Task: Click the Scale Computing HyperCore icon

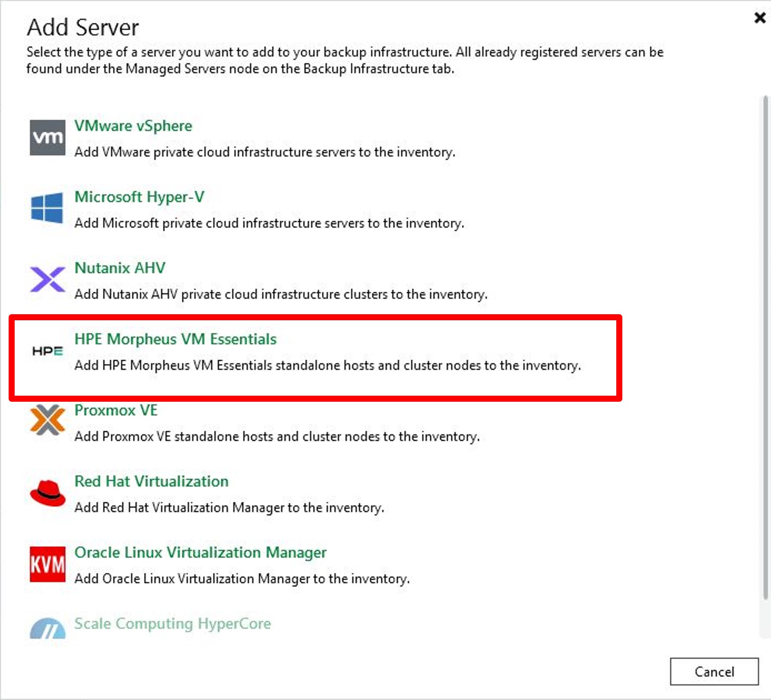Action: [x=47, y=628]
